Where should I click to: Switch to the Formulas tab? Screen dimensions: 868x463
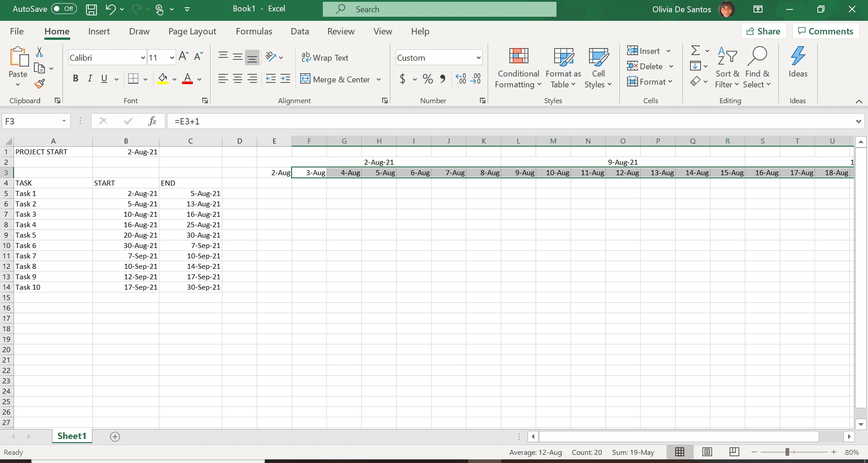click(254, 31)
